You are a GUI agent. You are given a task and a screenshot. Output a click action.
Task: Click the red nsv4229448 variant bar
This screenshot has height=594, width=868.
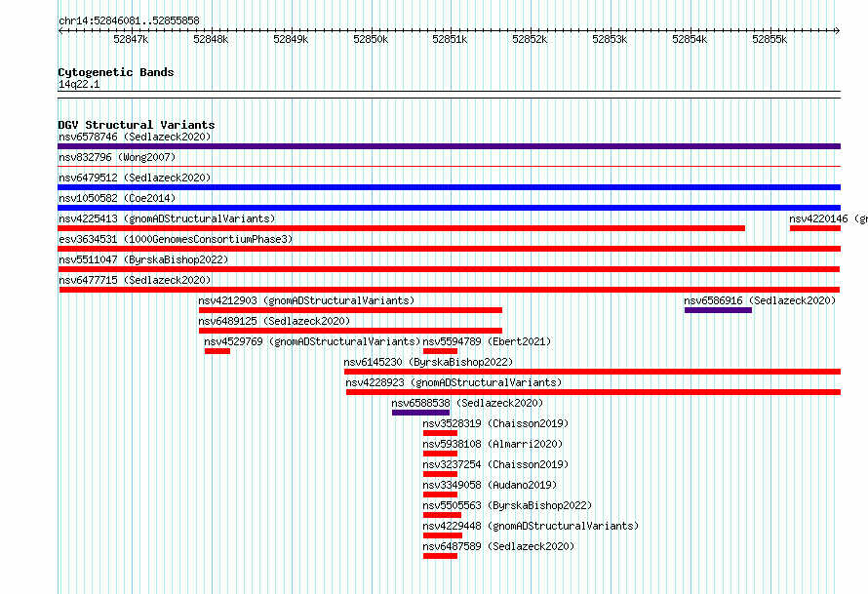[x=443, y=535]
